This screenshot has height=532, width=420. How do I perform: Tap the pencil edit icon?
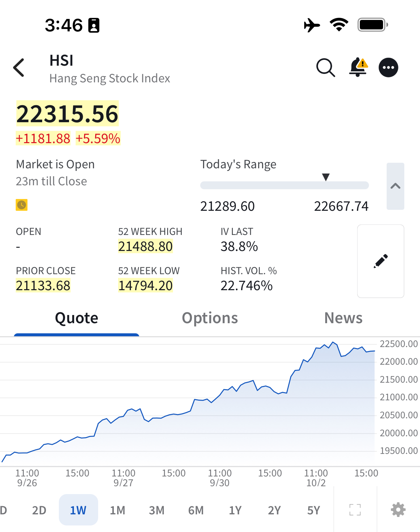(x=380, y=261)
